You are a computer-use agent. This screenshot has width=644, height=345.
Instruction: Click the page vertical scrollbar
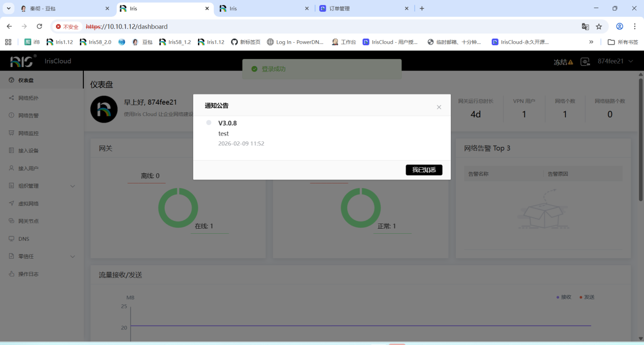(x=640, y=137)
